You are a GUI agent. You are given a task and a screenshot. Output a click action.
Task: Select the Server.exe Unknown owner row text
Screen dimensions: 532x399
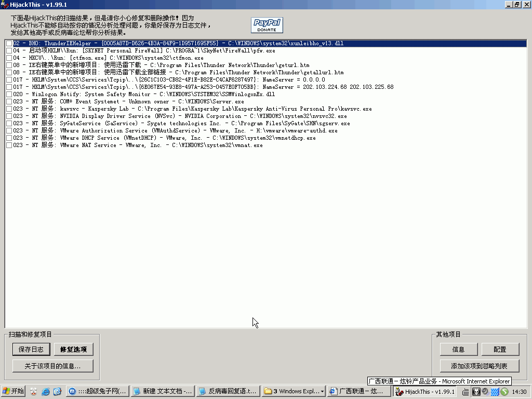coord(129,101)
